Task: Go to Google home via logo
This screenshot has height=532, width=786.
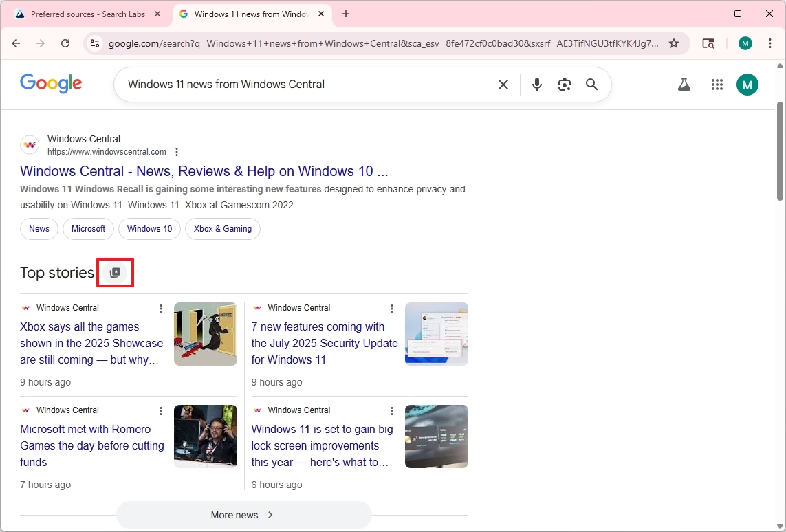Action: (x=51, y=84)
